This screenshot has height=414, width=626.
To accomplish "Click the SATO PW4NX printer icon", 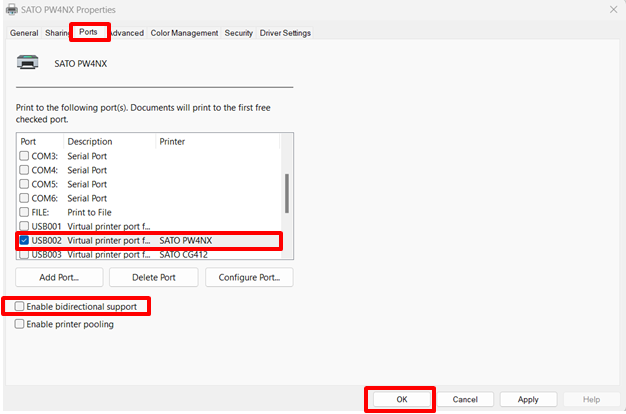I will (x=29, y=63).
